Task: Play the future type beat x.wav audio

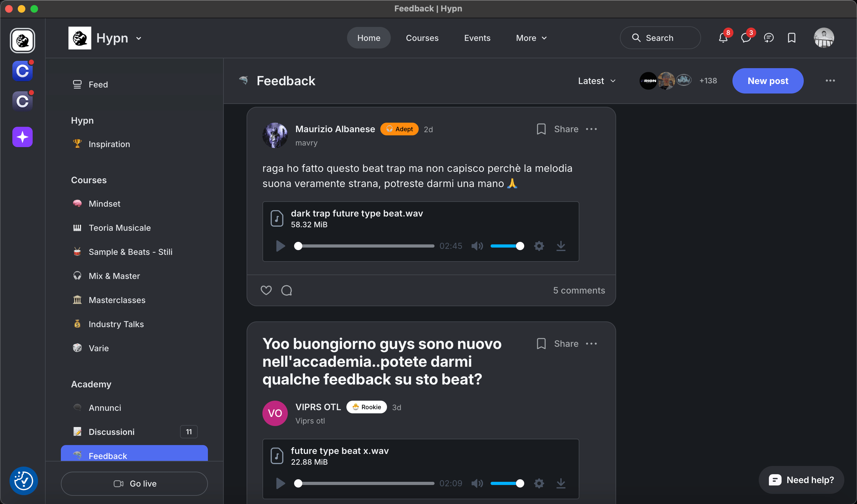Action: click(280, 483)
